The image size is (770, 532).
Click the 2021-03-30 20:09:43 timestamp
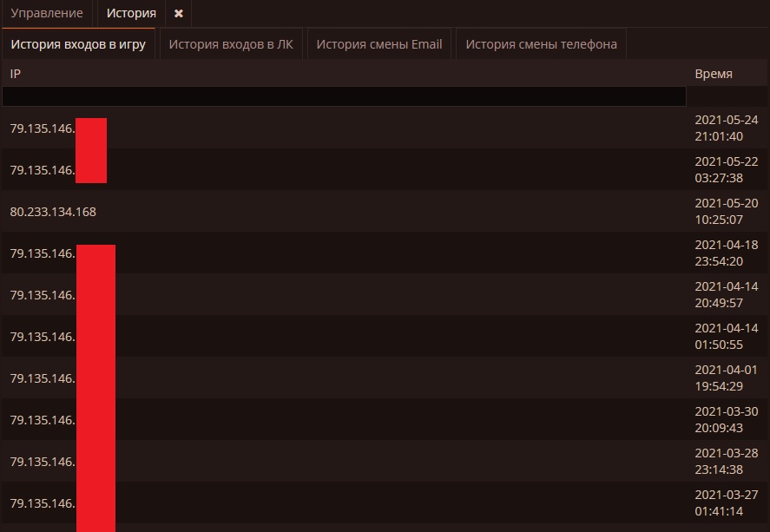click(727, 419)
